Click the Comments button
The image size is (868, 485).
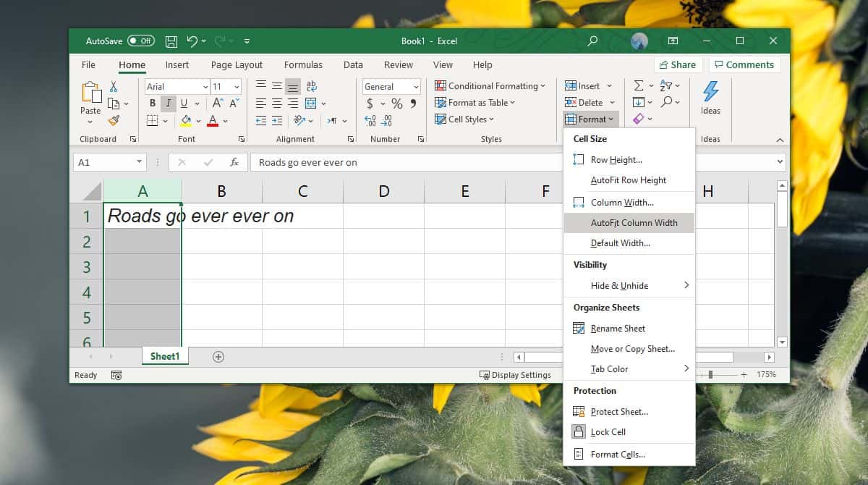(x=744, y=65)
